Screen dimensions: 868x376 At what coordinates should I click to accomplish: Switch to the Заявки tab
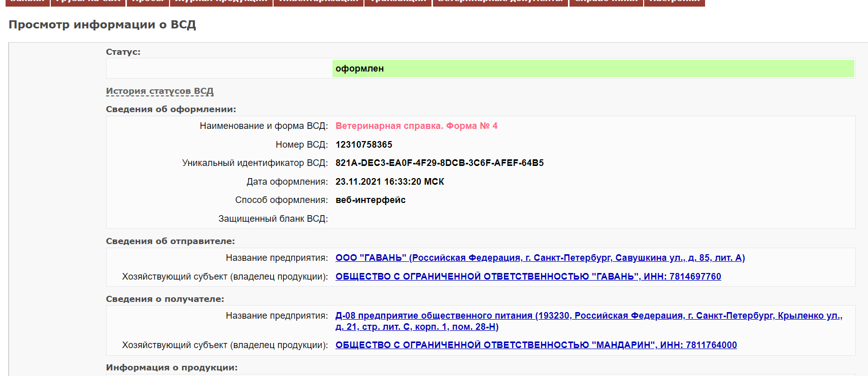click(x=27, y=2)
